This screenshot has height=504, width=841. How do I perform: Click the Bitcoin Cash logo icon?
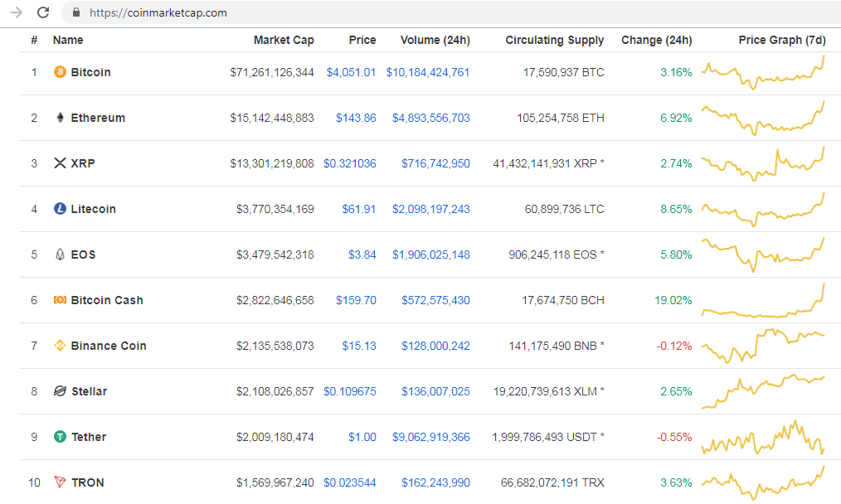click(x=60, y=300)
